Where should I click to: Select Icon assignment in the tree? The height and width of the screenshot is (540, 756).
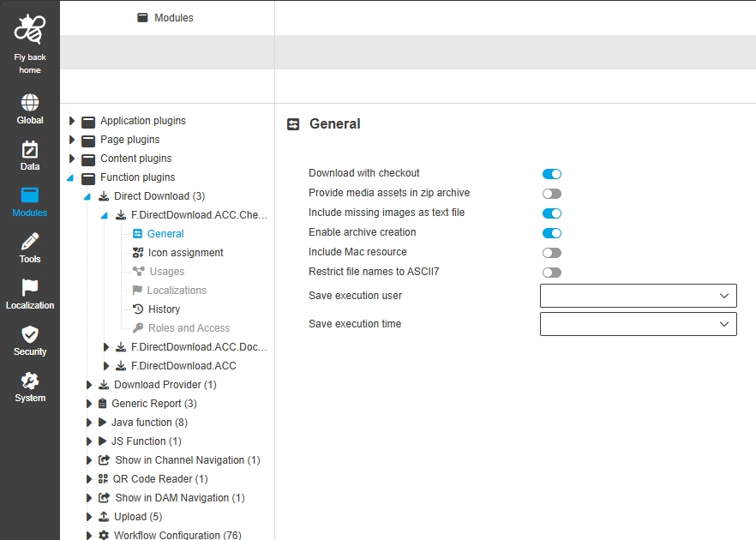click(x=185, y=253)
